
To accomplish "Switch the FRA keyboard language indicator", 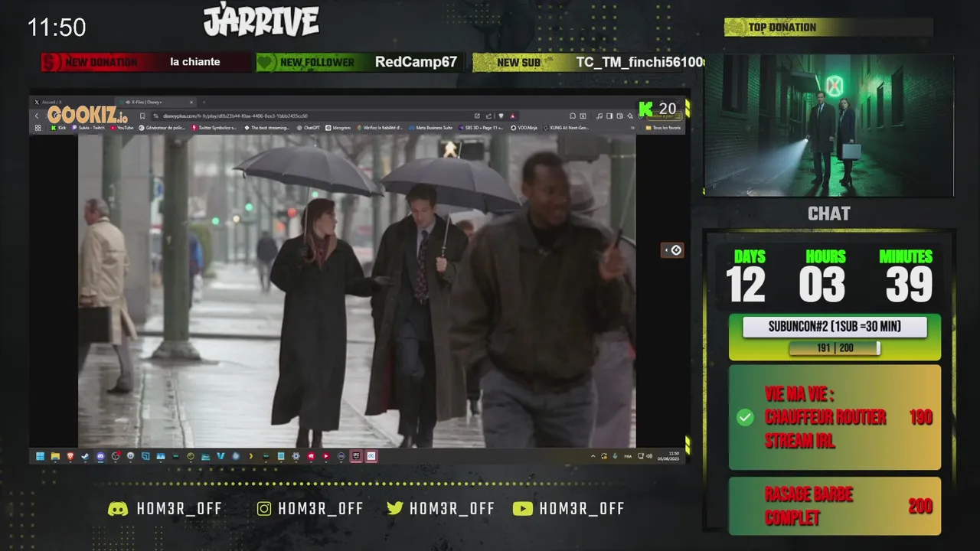I will point(628,457).
